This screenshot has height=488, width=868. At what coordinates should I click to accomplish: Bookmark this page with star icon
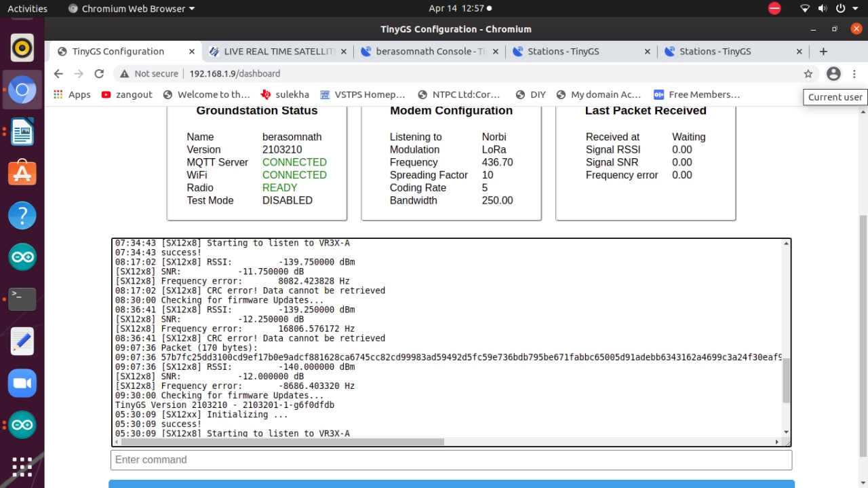coord(808,73)
